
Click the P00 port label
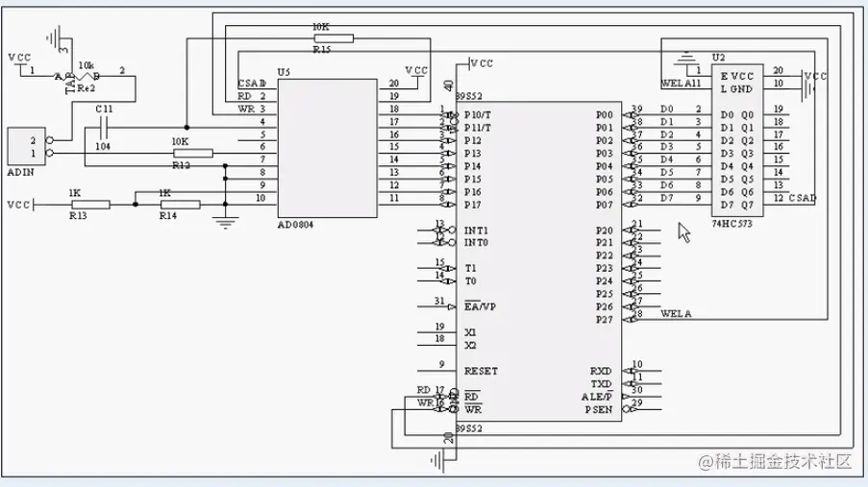(x=605, y=115)
